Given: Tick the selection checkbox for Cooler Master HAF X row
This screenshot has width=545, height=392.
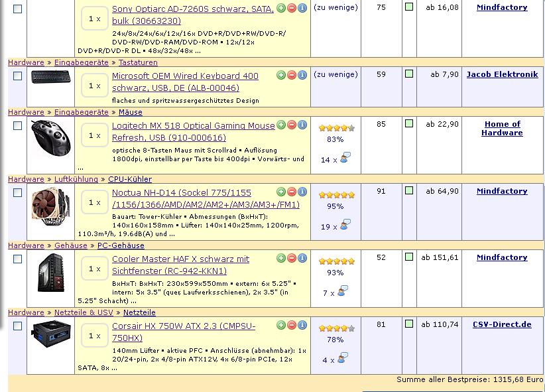Looking at the screenshot, I should pos(17,259).
